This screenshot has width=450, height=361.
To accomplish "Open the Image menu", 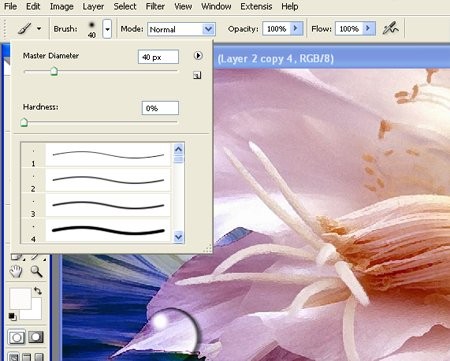I will click(62, 6).
